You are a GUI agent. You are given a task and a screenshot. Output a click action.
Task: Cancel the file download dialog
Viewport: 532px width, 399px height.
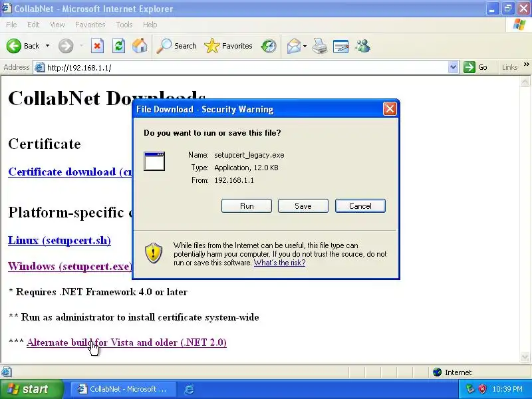point(360,206)
